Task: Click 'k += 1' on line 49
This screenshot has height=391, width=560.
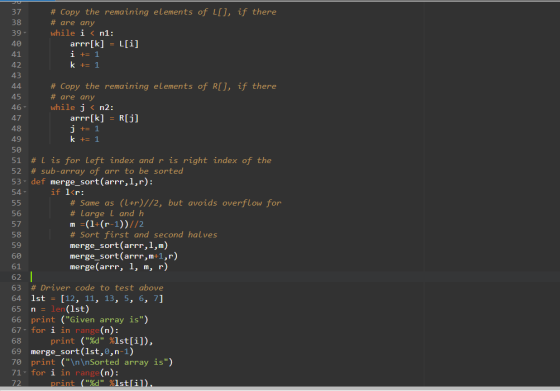Action: tap(85, 139)
